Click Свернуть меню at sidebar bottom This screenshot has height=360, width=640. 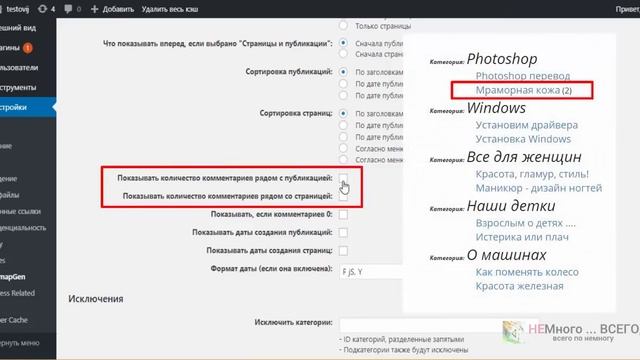(x=20, y=343)
